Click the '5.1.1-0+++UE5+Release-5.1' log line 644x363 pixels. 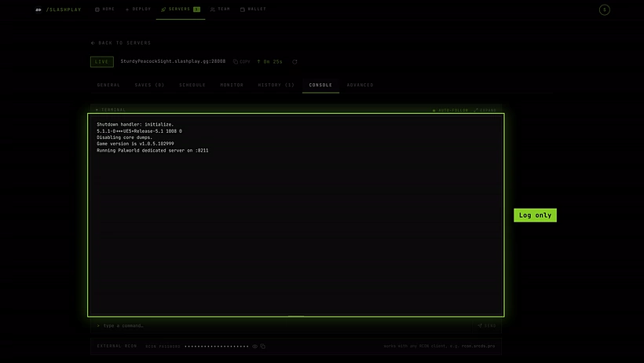click(139, 130)
